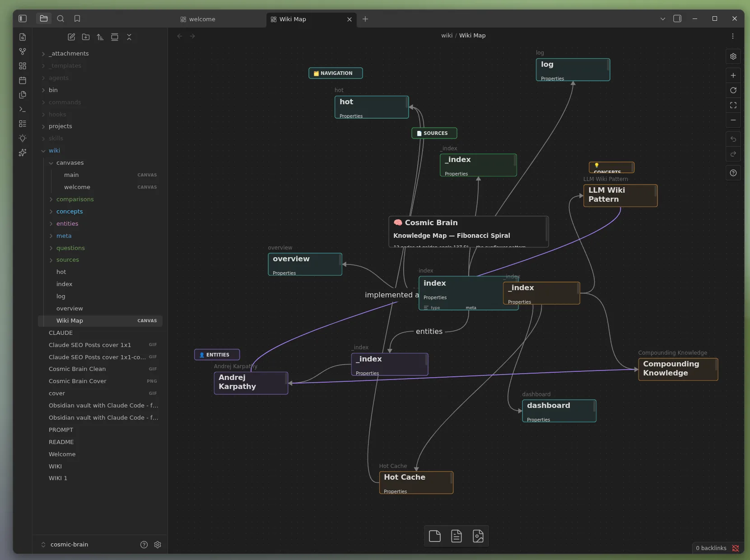Open the terminal icon in the left ribbon
This screenshot has width=750, height=560.
pyautogui.click(x=22, y=110)
